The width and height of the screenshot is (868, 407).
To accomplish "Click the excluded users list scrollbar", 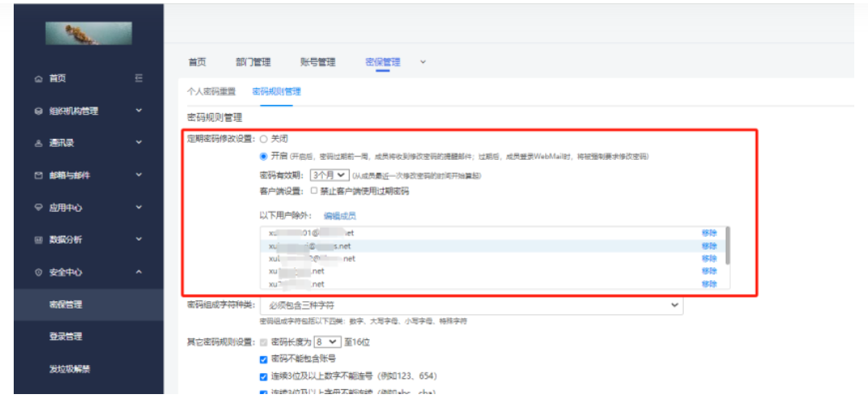I will point(727,245).
